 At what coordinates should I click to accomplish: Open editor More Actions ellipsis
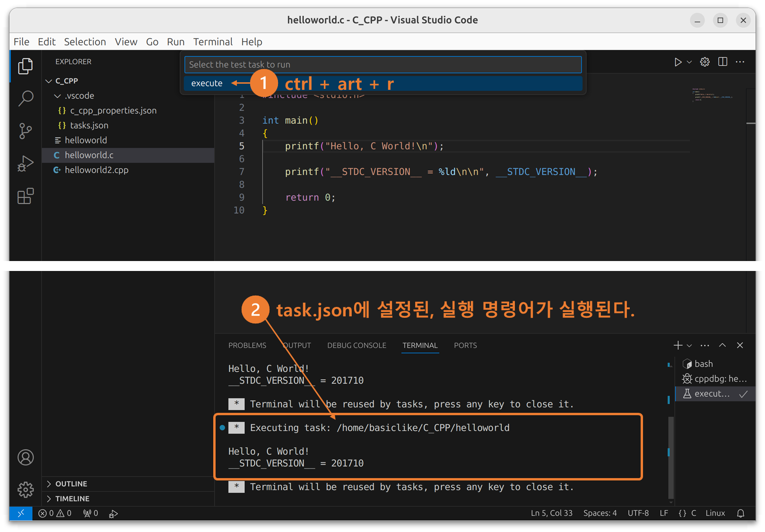(740, 62)
